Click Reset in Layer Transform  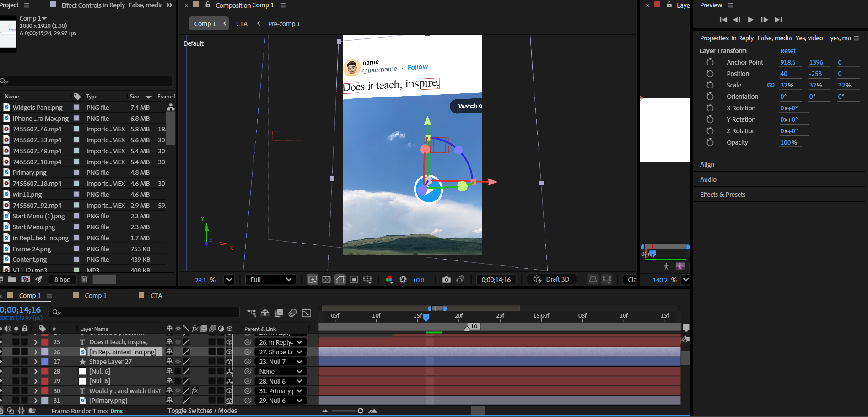tap(787, 51)
